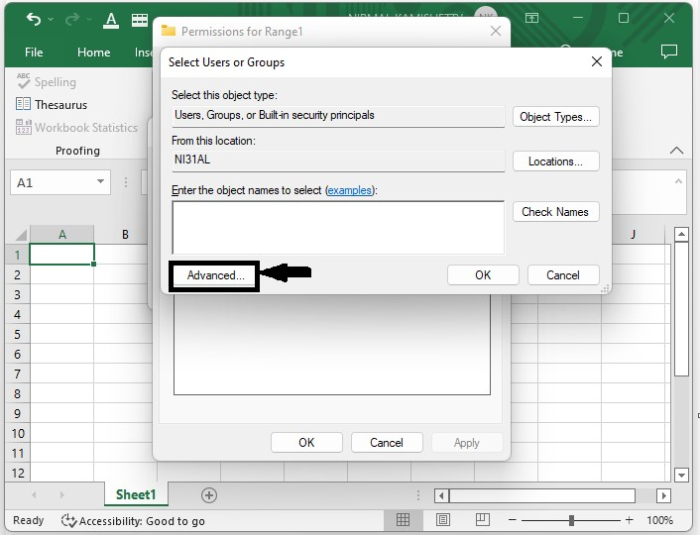Collapse the ribbon with chevron arrow

coord(677,150)
